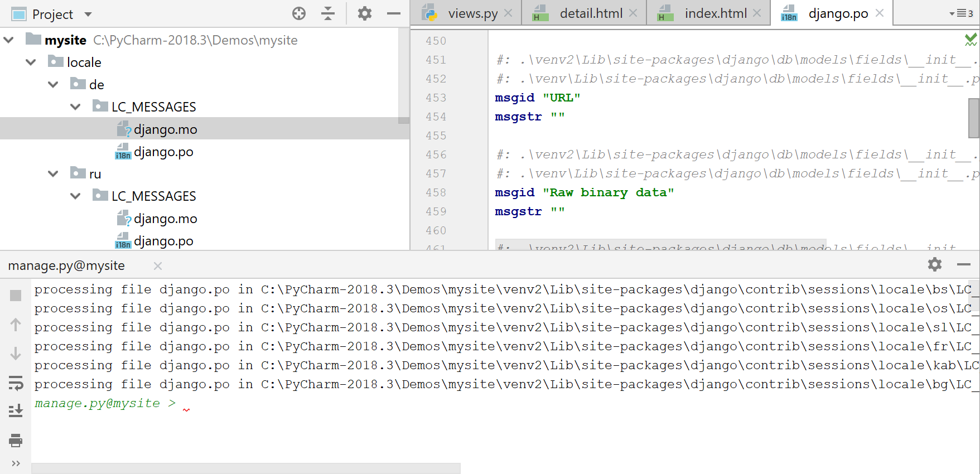
Task: Collapse the LC_MESSAGES folder under de
Action: pyautogui.click(x=75, y=107)
